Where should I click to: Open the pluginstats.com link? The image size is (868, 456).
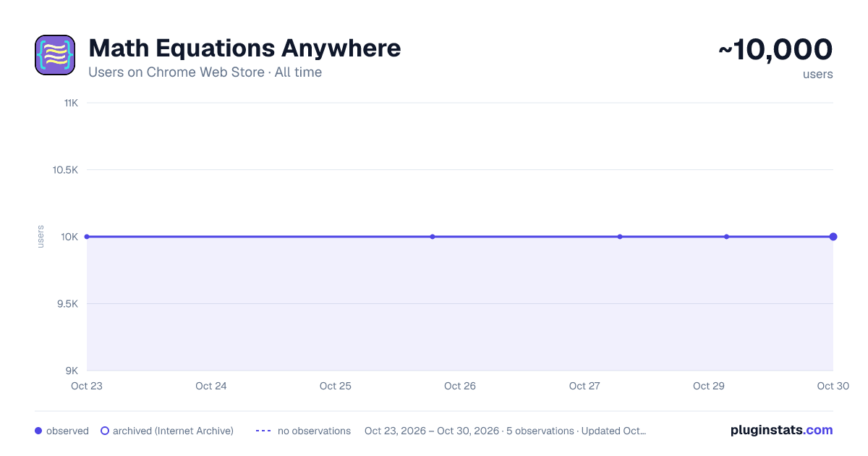[x=782, y=430]
